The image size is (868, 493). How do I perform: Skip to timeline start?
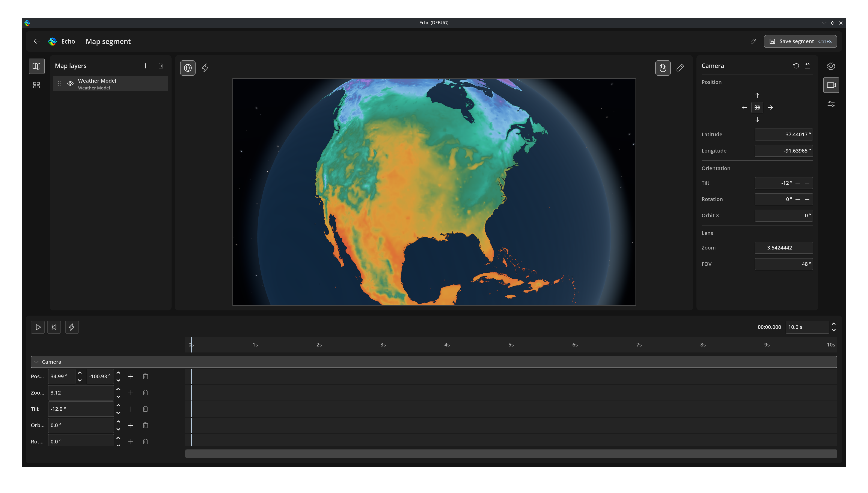[54, 327]
